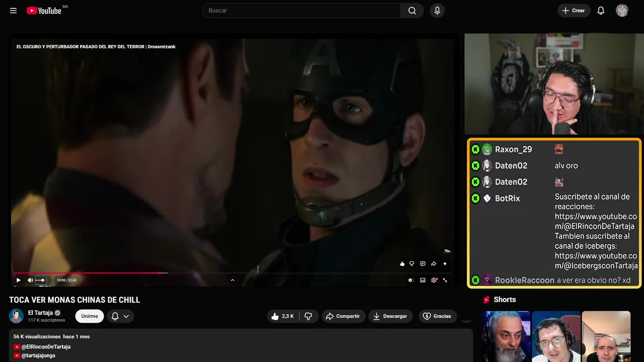Image resolution: width=644 pixels, height=362 pixels.
Task: Click Kick badge next to Raxon_29
Action: [475, 149]
